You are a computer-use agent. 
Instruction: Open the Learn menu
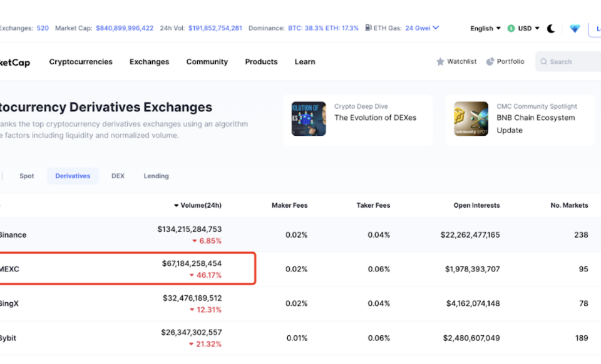(x=305, y=62)
